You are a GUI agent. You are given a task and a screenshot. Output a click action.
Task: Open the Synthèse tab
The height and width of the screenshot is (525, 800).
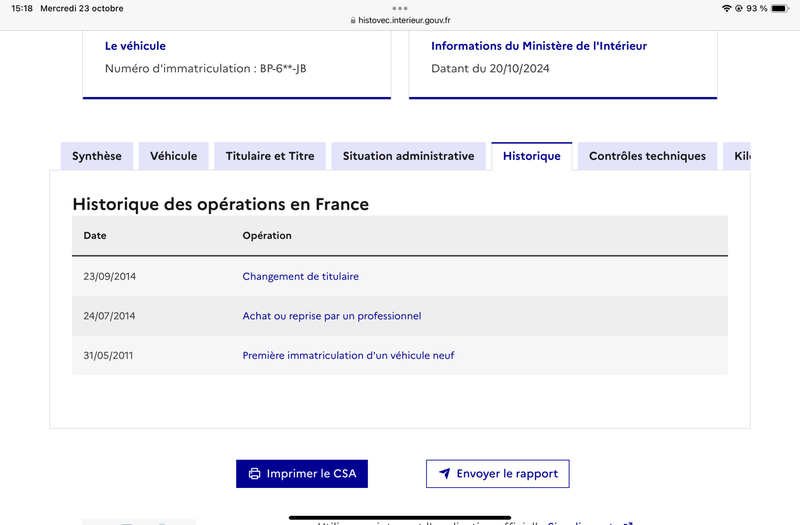click(96, 156)
